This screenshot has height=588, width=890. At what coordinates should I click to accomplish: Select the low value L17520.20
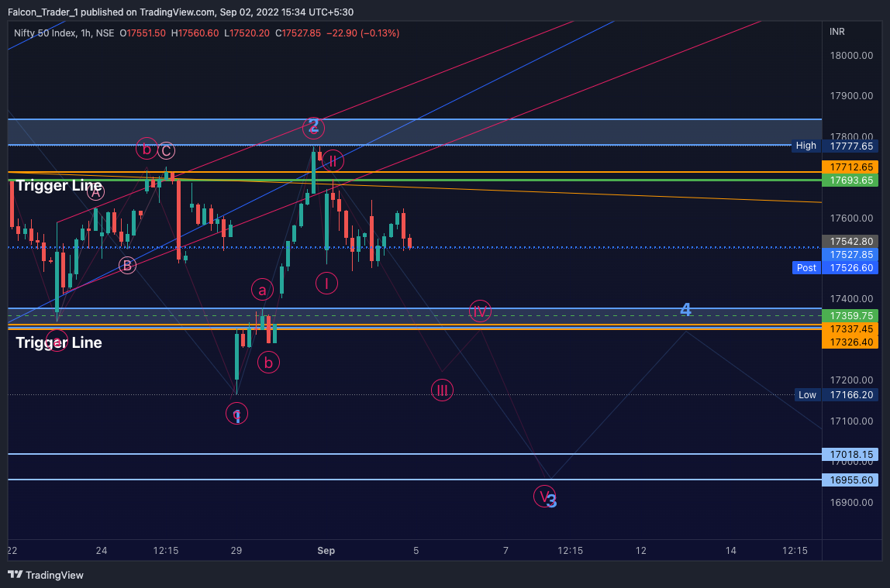[x=247, y=33]
